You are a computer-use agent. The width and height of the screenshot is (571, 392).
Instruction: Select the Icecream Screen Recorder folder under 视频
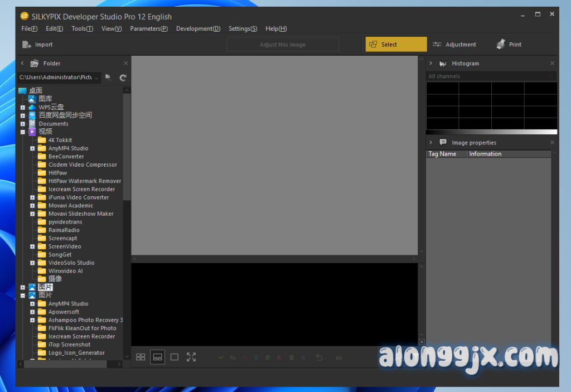pyautogui.click(x=81, y=189)
